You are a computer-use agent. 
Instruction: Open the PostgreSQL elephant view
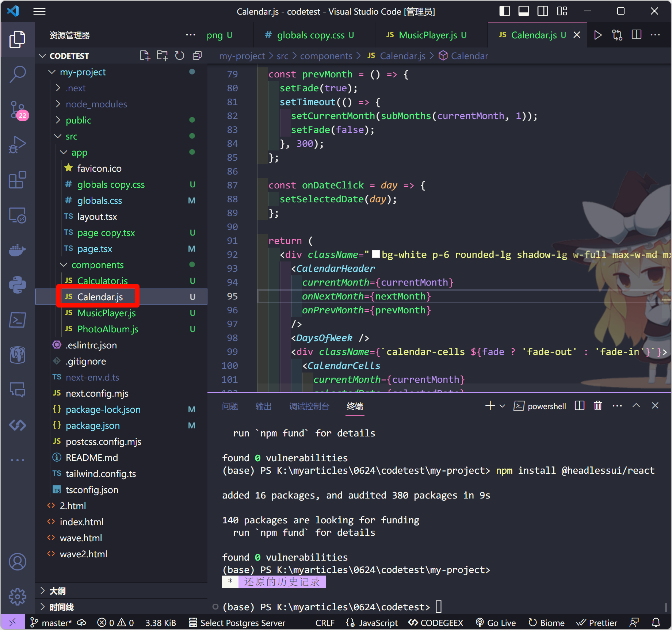[17, 355]
